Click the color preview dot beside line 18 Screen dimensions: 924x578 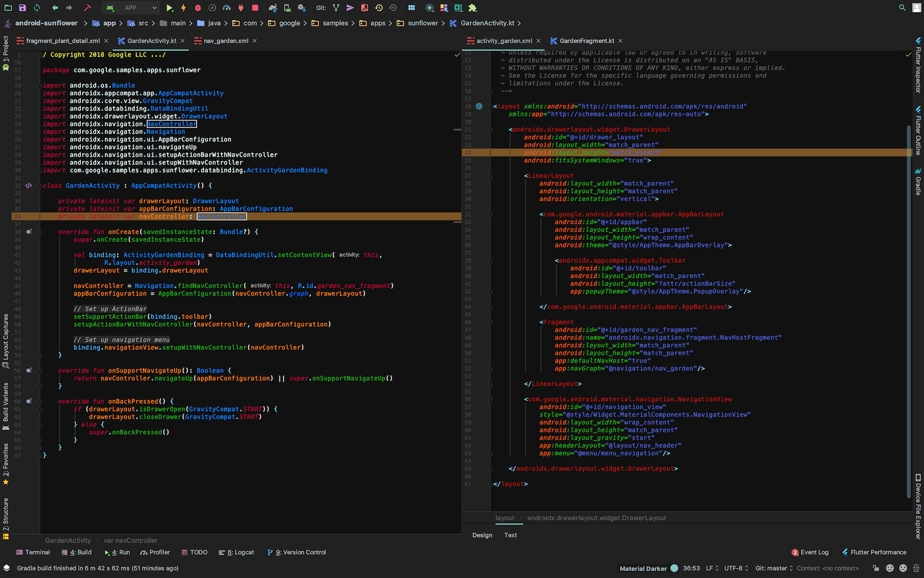[x=479, y=106]
